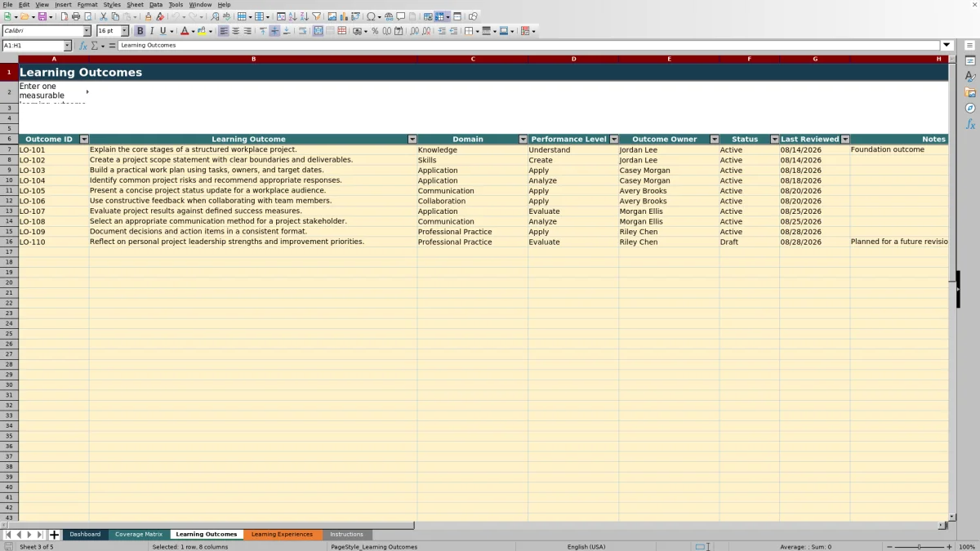Open the Learning Outcome column filter dropdown
The width and height of the screenshot is (980, 551).
(x=412, y=140)
